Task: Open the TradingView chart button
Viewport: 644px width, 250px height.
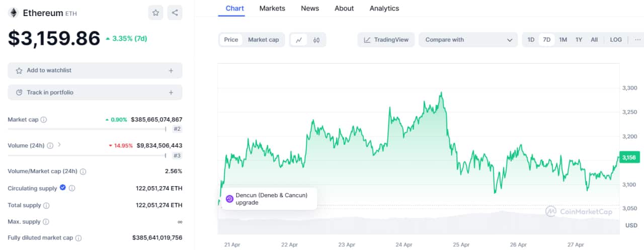Action: click(x=386, y=40)
